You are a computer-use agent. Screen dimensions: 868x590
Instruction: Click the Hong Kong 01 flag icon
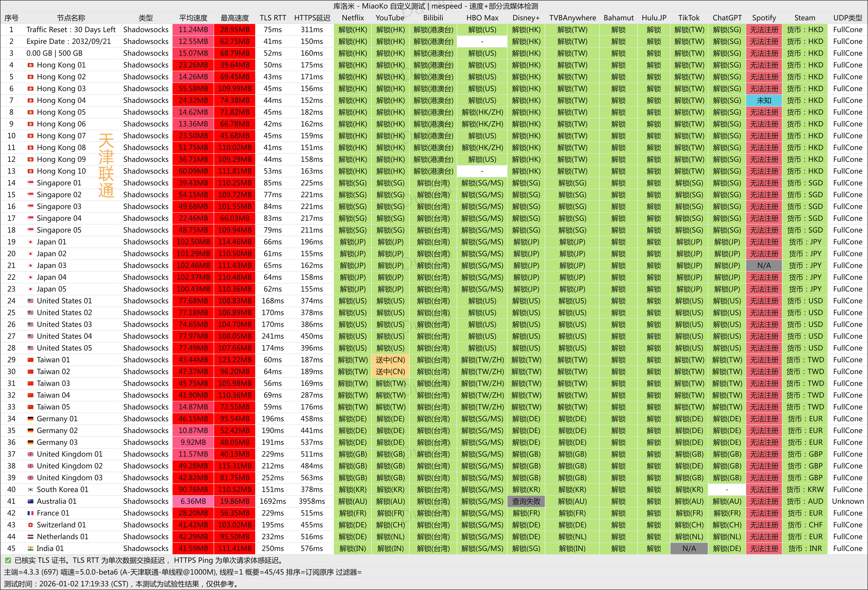click(x=31, y=65)
